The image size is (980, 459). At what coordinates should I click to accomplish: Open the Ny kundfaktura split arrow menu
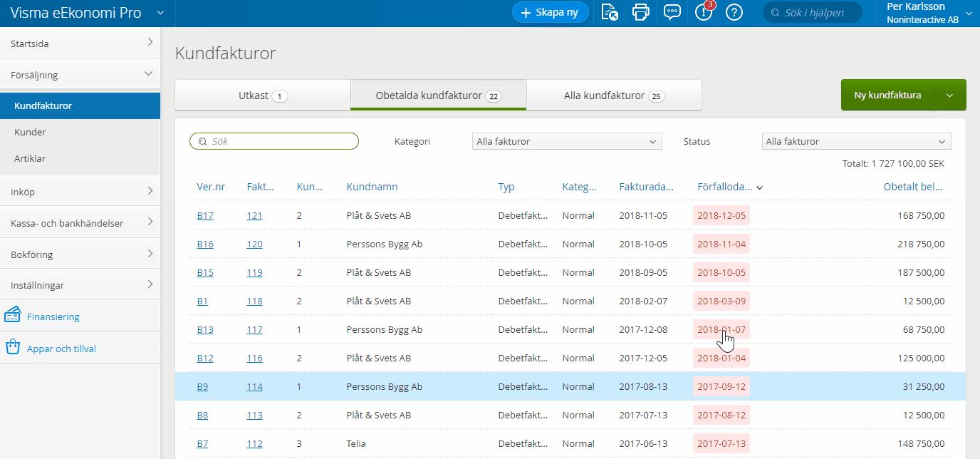[x=949, y=95]
